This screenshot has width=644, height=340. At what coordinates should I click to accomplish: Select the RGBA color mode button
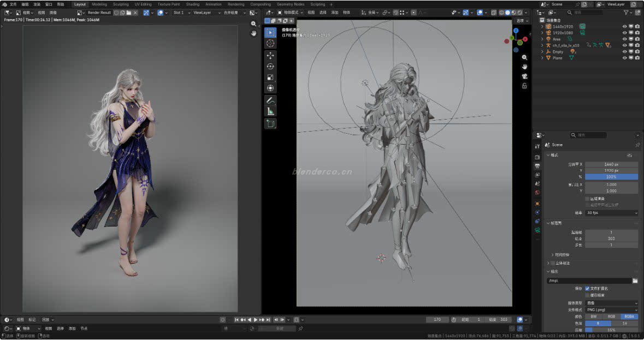[x=629, y=317]
